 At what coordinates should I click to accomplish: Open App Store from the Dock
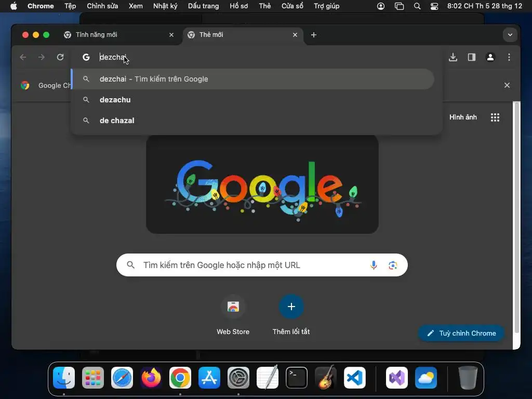coord(209,378)
